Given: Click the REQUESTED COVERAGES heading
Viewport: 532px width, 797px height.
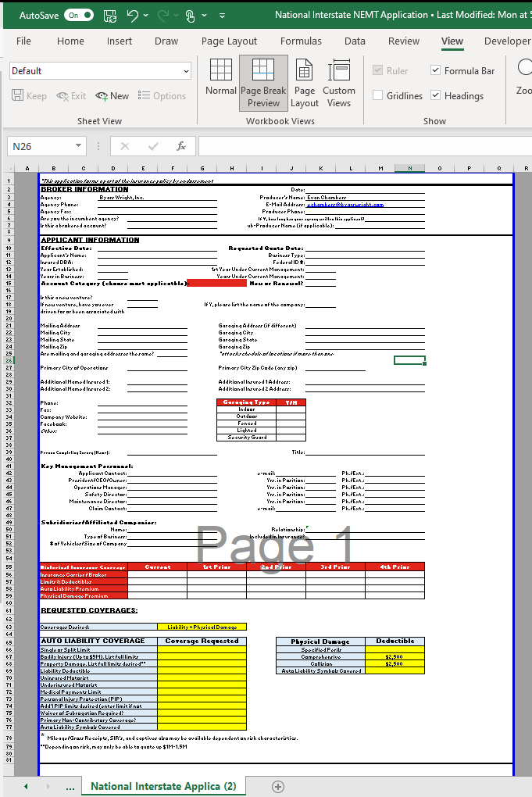Looking at the screenshot, I should (89, 610).
